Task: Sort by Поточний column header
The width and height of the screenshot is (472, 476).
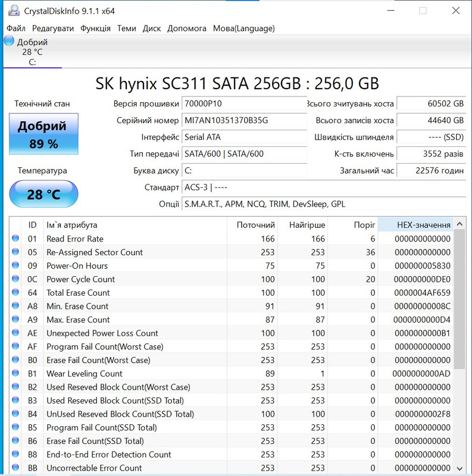Action: pyautogui.click(x=252, y=225)
